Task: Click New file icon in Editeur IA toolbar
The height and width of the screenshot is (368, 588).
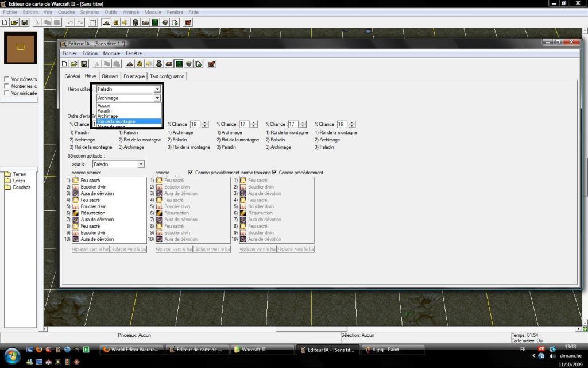Action: point(64,64)
